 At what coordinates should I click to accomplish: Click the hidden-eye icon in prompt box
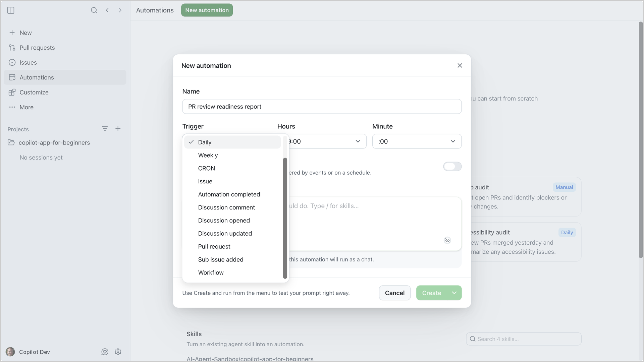click(447, 240)
